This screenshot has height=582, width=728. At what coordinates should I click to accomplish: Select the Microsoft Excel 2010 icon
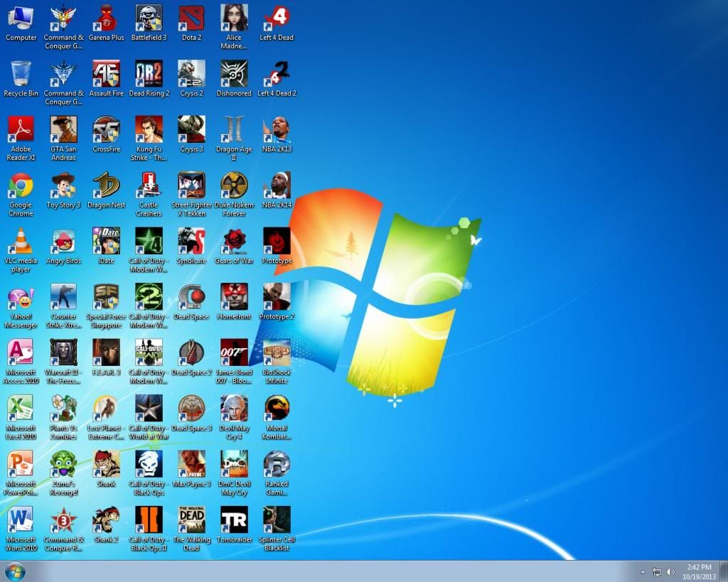coord(21,417)
